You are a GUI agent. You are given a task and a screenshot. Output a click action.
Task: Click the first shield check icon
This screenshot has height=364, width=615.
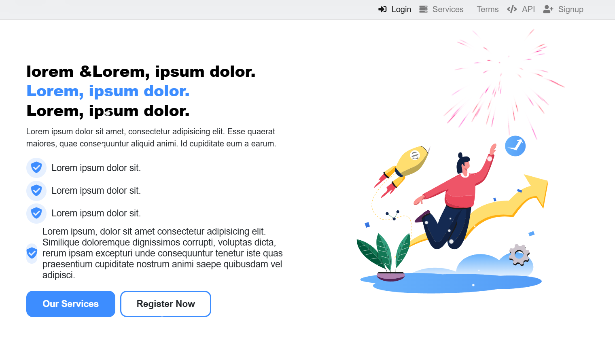tap(36, 167)
